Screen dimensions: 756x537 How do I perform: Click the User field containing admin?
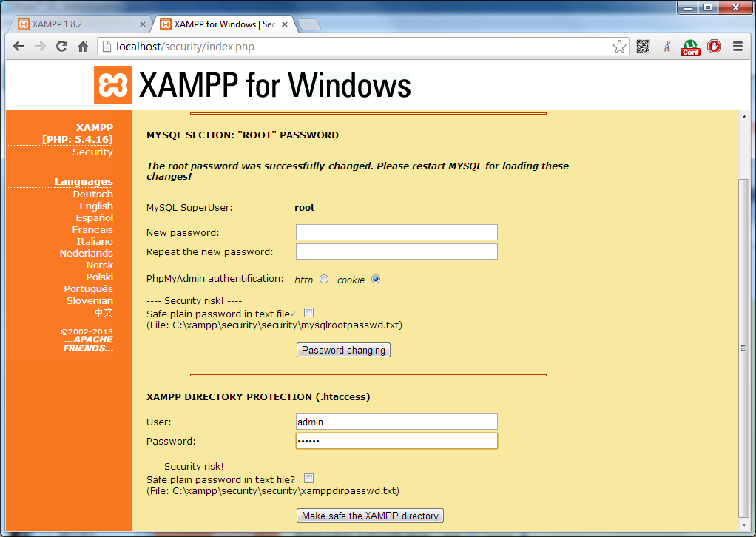pos(396,422)
